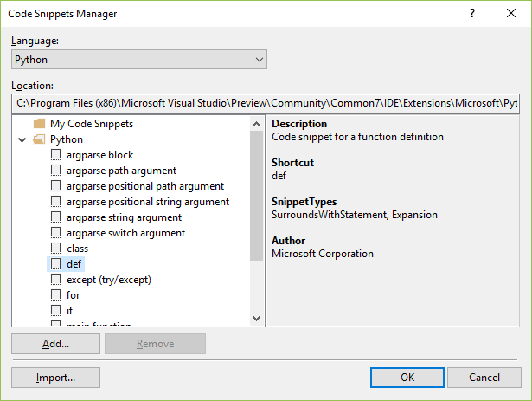The width and height of the screenshot is (532, 401).
Task: Click the argparse block snippet icon
Action: click(56, 155)
